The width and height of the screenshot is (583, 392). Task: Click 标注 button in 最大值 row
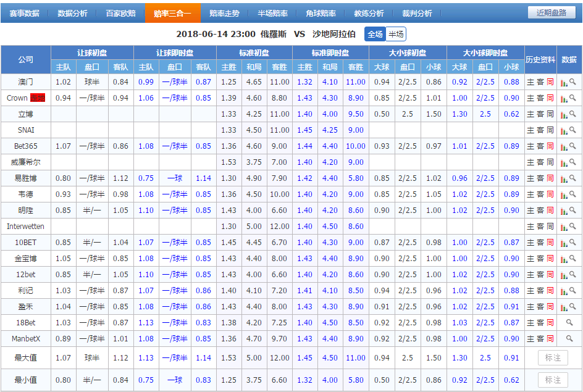[553, 358]
